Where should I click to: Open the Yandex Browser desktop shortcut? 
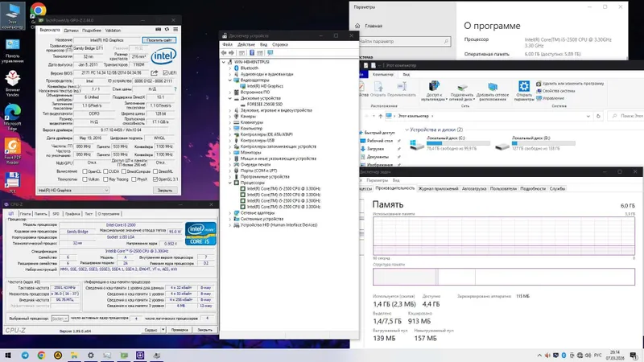[13, 83]
